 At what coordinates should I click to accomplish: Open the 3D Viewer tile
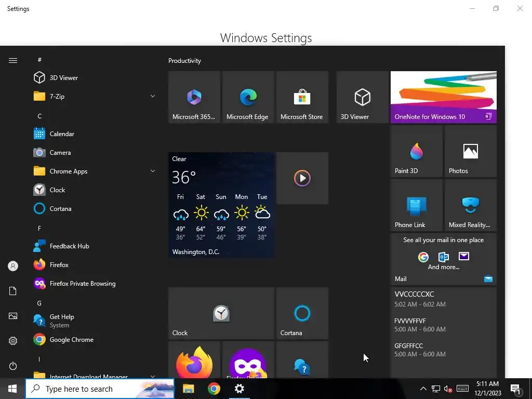point(362,97)
